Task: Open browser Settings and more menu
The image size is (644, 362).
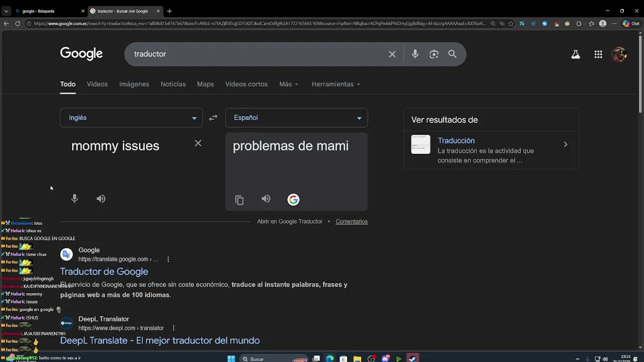Action: pos(614,24)
